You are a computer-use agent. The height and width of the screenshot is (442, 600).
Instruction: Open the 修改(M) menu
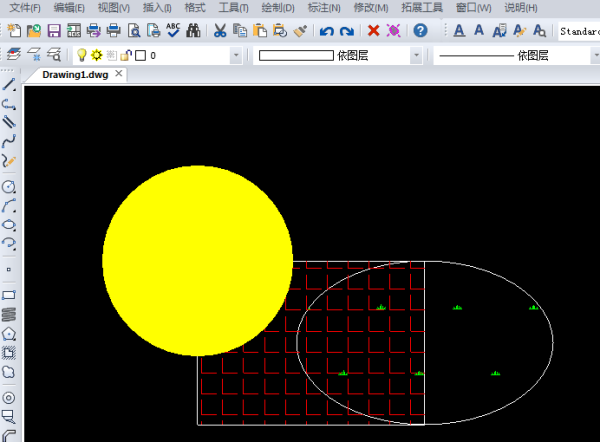pos(370,8)
